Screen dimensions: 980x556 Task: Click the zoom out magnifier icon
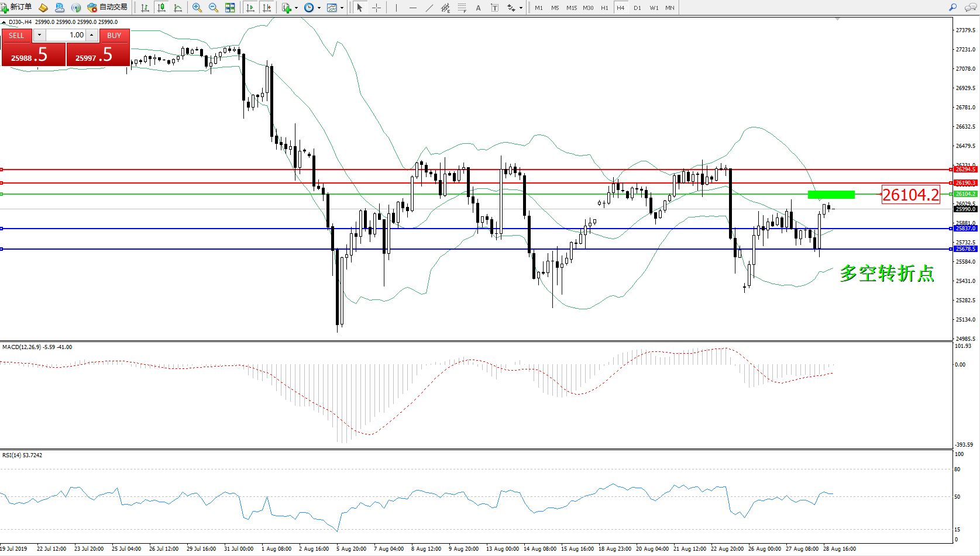click(x=214, y=8)
